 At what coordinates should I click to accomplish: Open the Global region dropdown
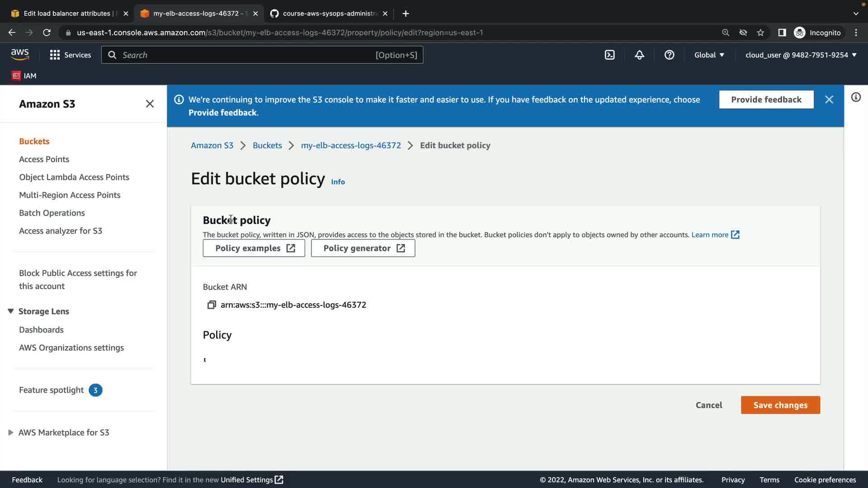click(x=709, y=55)
